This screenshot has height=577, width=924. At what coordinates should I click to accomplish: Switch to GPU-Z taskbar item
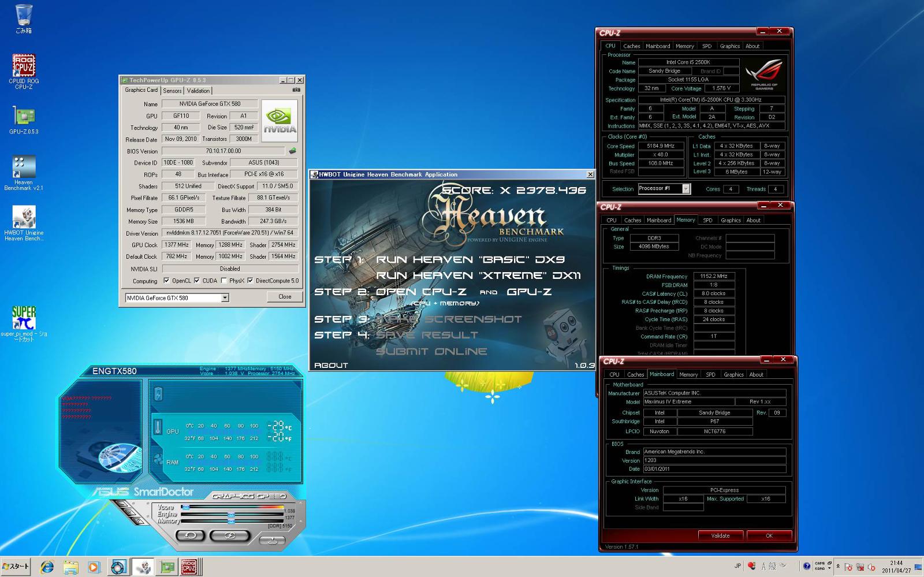[x=167, y=567]
